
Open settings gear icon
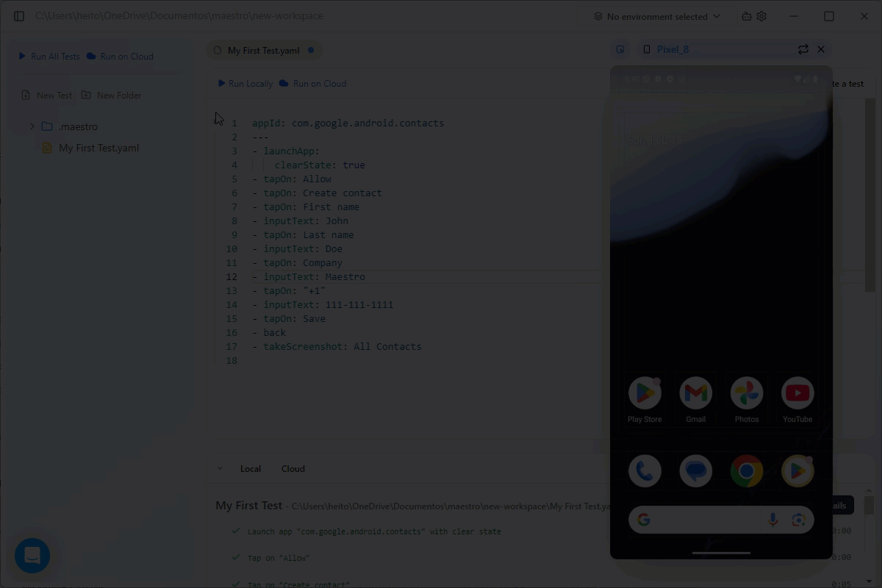click(x=761, y=16)
